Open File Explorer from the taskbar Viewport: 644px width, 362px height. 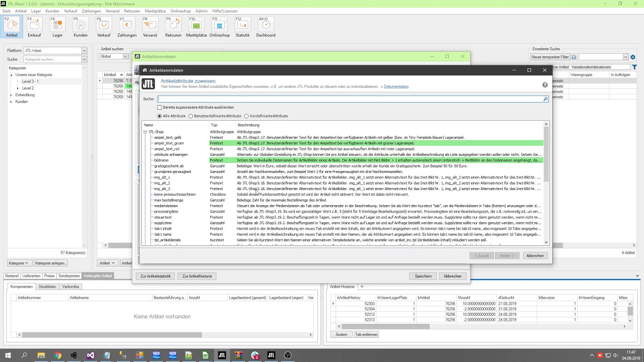click(41, 355)
